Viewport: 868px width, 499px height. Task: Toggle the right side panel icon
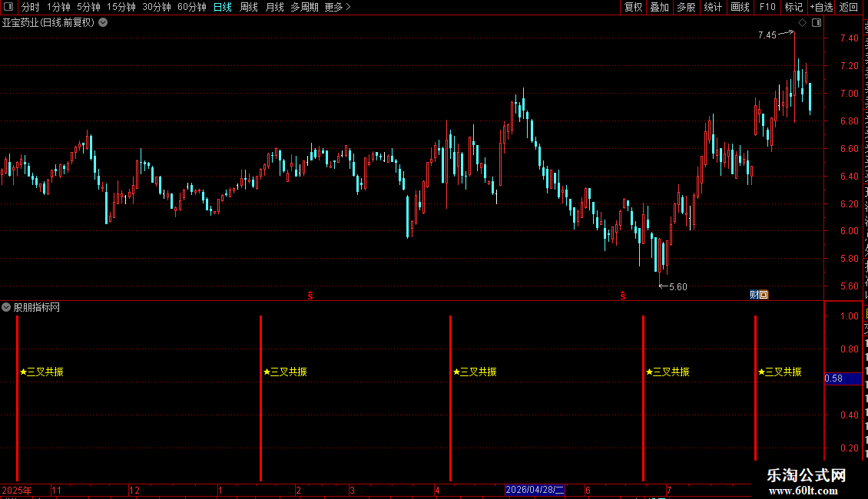(x=817, y=23)
